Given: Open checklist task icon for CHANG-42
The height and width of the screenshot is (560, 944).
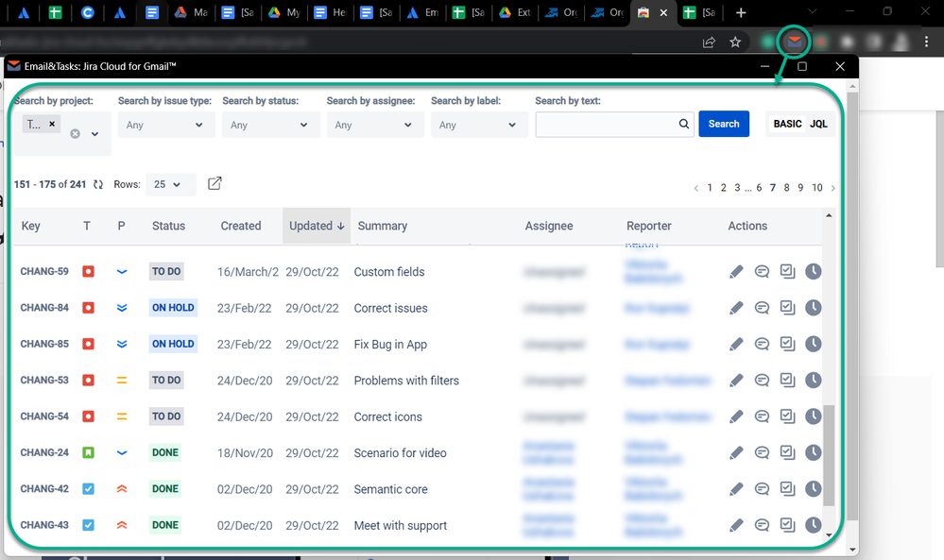Looking at the screenshot, I should click(x=787, y=488).
